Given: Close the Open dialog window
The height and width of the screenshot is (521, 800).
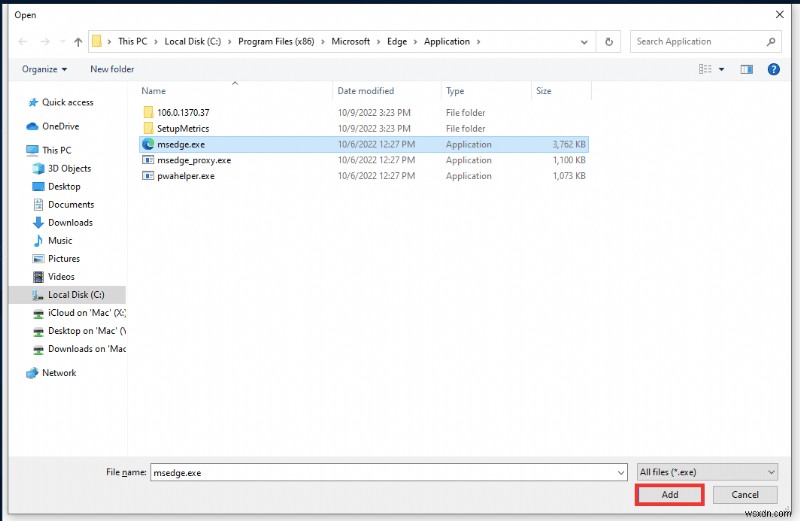Looking at the screenshot, I should (780, 14).
